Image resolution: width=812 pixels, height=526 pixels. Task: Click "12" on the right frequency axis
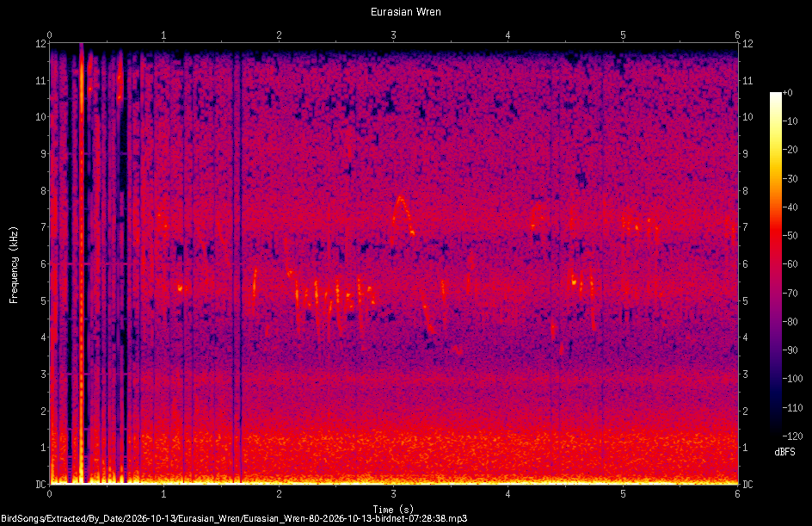click(747, 44)
